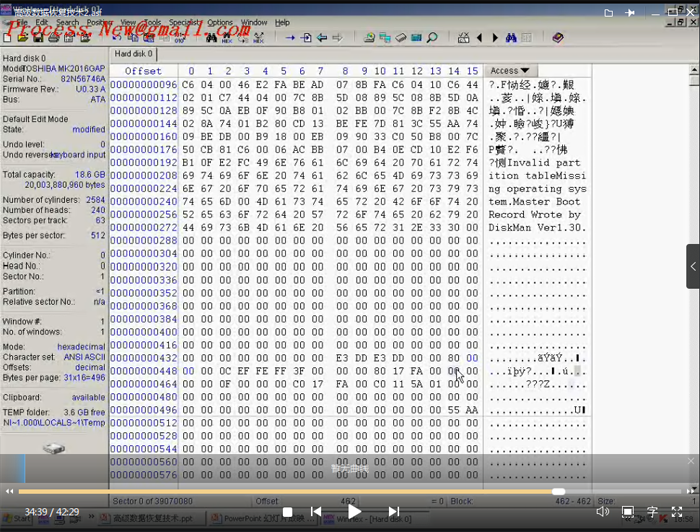Open the File menu
Image resolution: width=700 pixels, height=532 pixels.
(21, 22)
